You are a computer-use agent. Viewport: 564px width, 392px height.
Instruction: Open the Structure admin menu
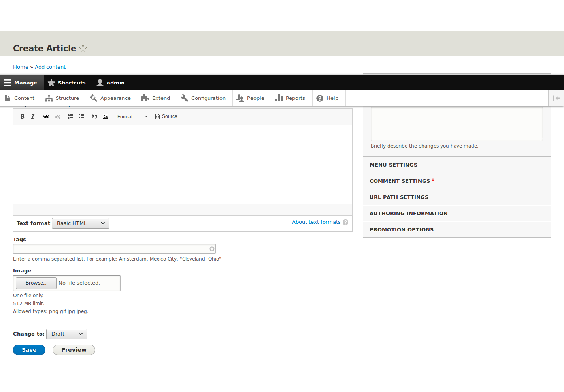(x=63, y=98)
